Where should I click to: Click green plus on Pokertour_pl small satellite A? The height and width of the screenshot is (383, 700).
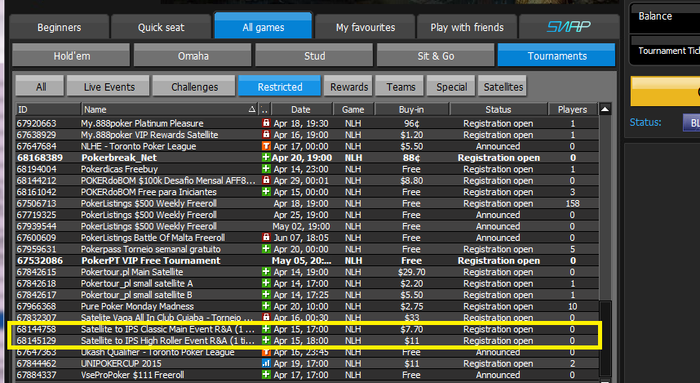tap(266, 283)
